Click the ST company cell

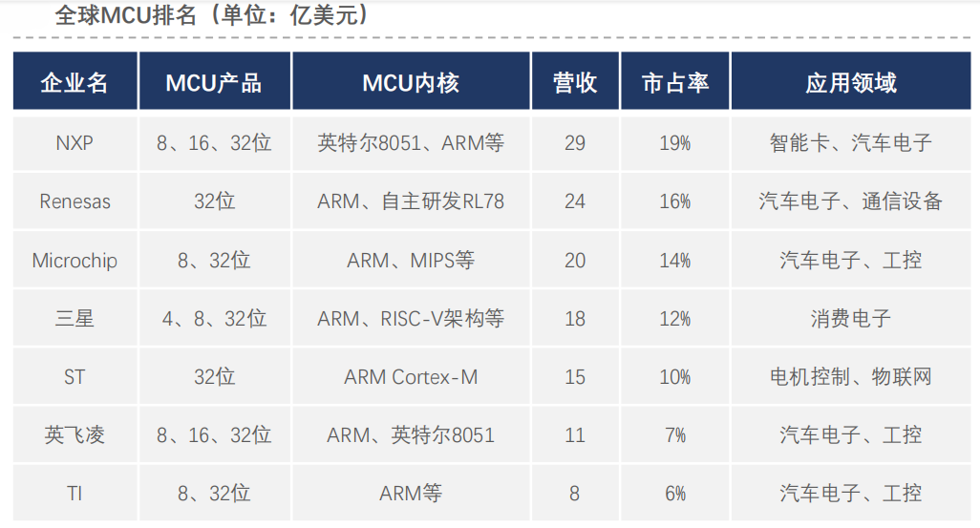coord(75,377)
